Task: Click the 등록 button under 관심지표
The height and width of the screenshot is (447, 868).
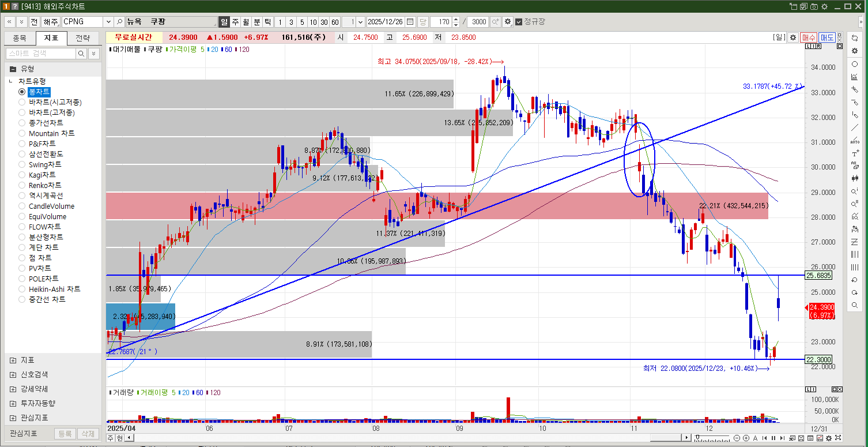Action: pos(65,434)
